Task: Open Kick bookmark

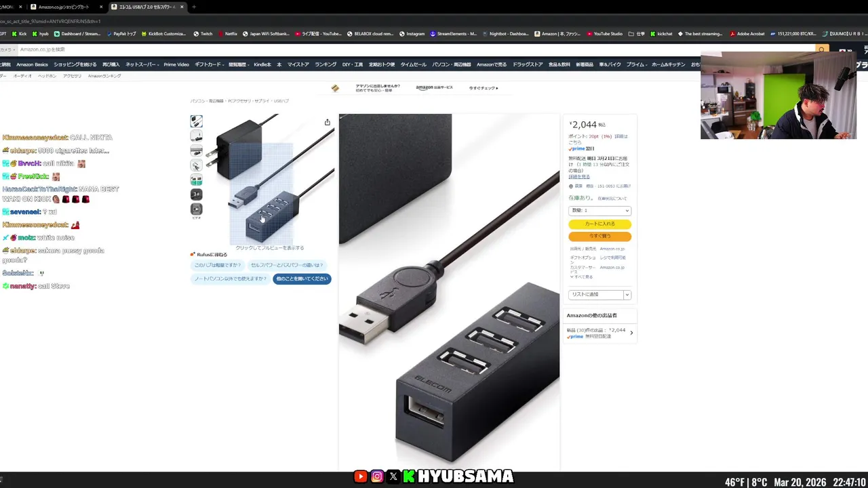Action: coord(19,33)
